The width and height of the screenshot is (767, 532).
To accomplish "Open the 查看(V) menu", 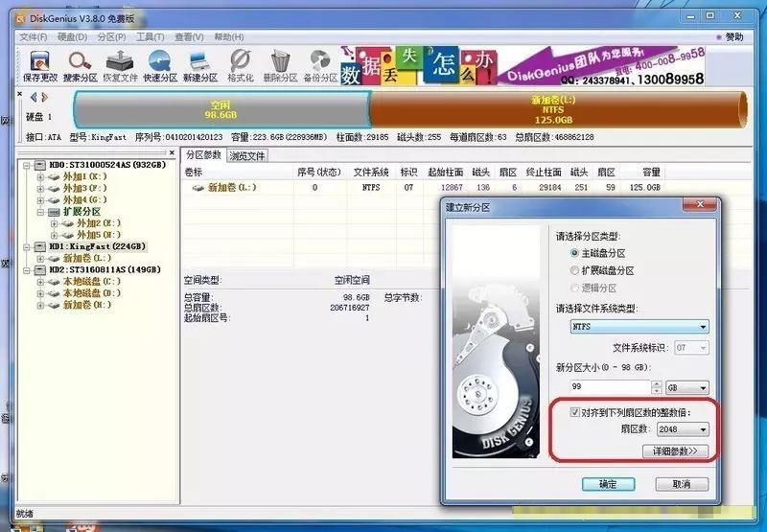I will pos(189,37).
